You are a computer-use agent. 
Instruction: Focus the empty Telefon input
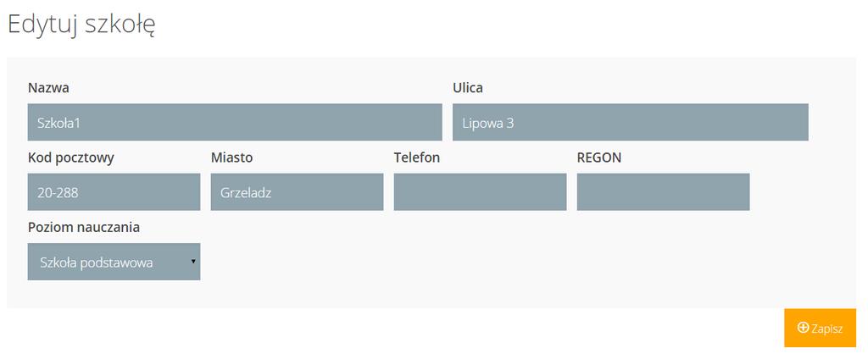click(480, 192)
